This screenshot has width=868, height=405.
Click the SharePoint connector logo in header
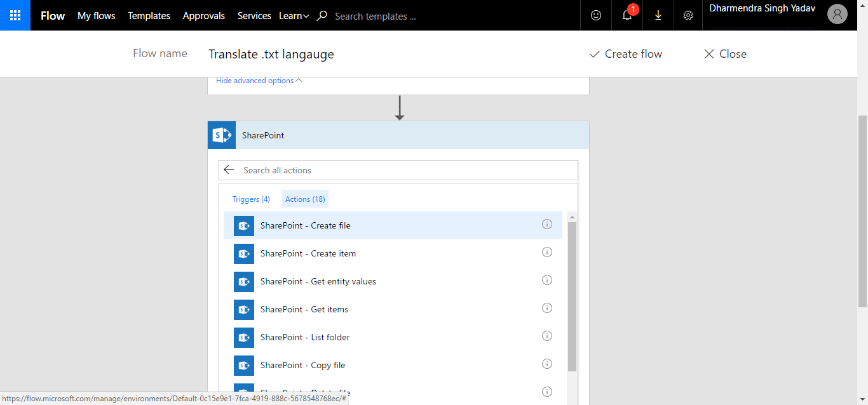click(222, 135)
